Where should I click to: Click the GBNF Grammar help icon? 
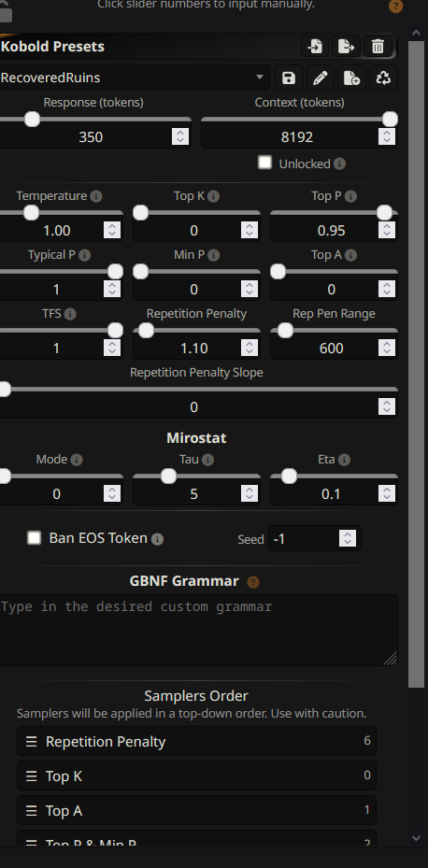pyautogui.click(x=253, y=582)
